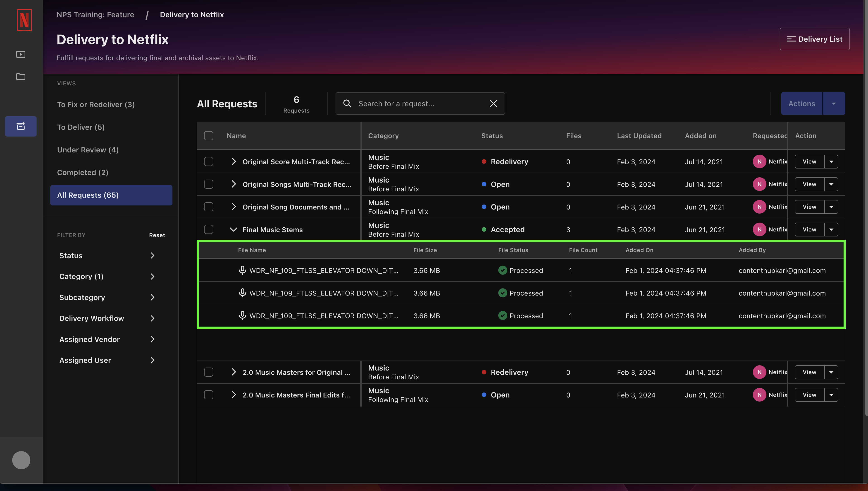Open the Actions dropdown arrow

pyautogui.click(x=834, y=103)
